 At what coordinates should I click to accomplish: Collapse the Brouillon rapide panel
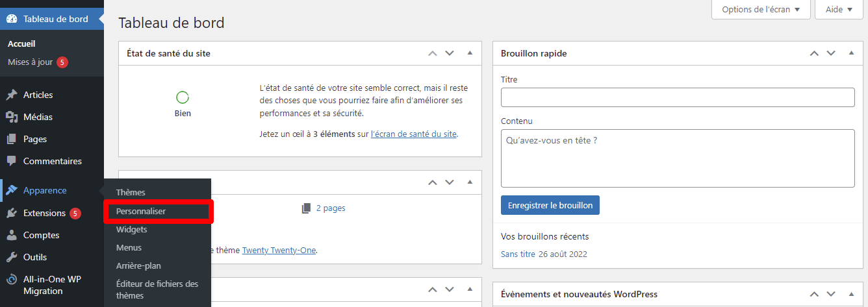coord(851,53)
